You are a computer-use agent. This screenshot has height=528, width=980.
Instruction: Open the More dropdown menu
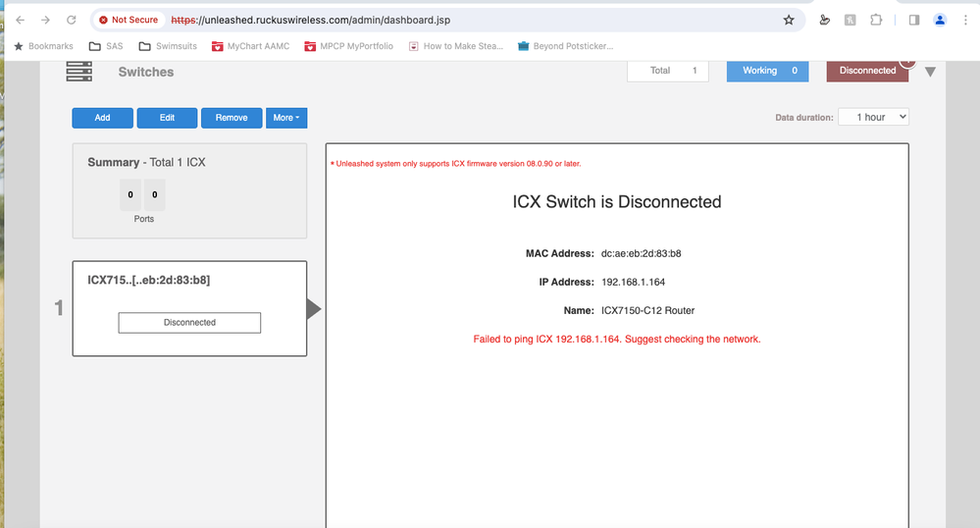tap(286, 118)
